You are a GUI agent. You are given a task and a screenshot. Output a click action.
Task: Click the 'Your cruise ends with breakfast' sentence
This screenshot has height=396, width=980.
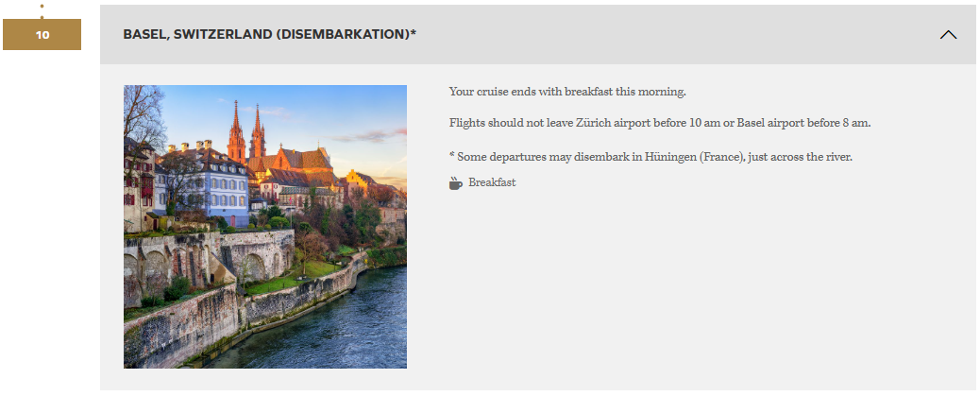566,92
